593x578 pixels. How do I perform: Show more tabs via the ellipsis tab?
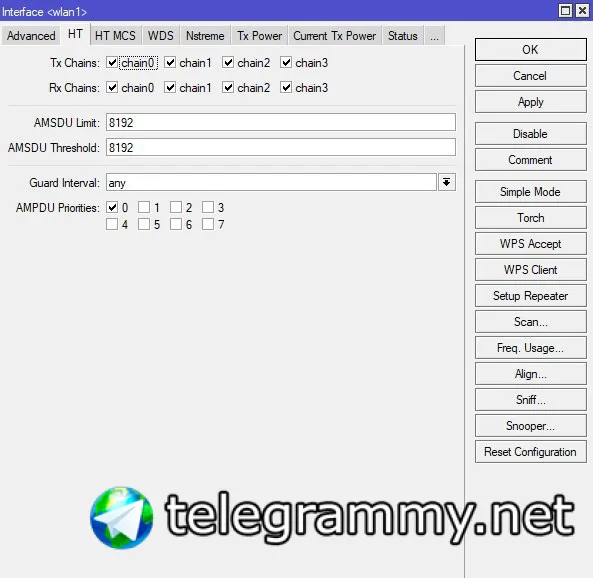point(434,36)
